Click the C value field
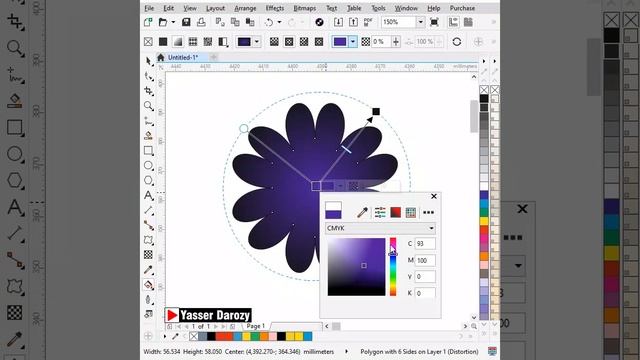Screen dimensions: 640x360 tap(425, 244)
